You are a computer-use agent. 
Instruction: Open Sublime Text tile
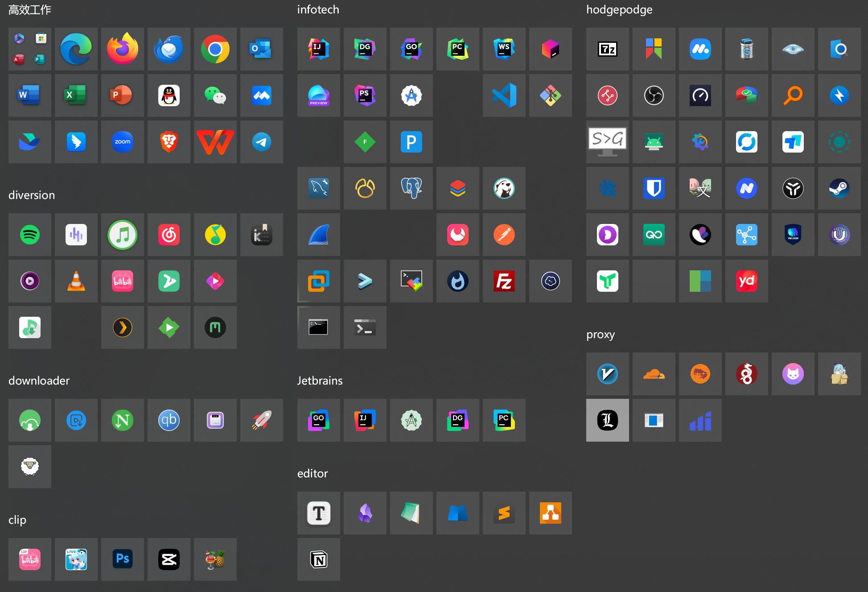coord(504,513)
